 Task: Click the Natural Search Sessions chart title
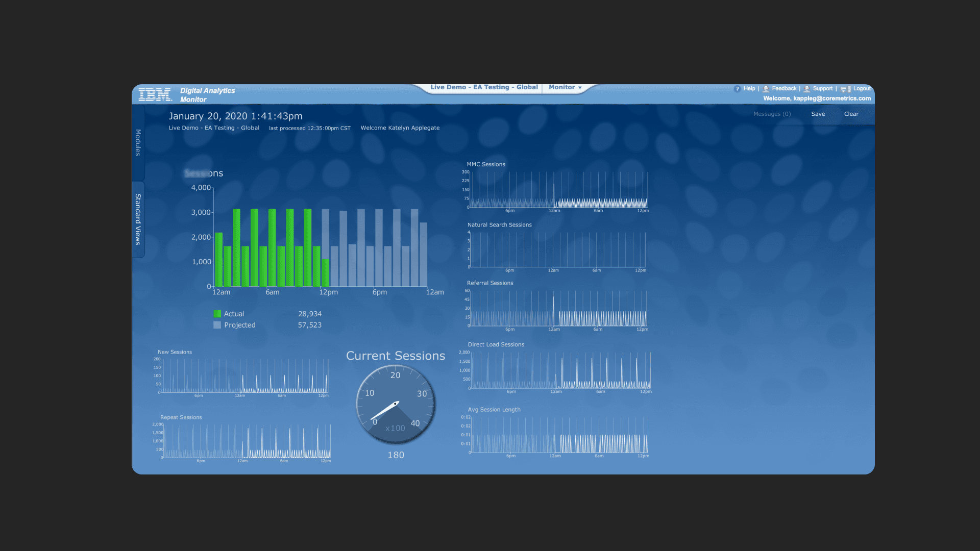pyautogui.click(x=500, y=225)
